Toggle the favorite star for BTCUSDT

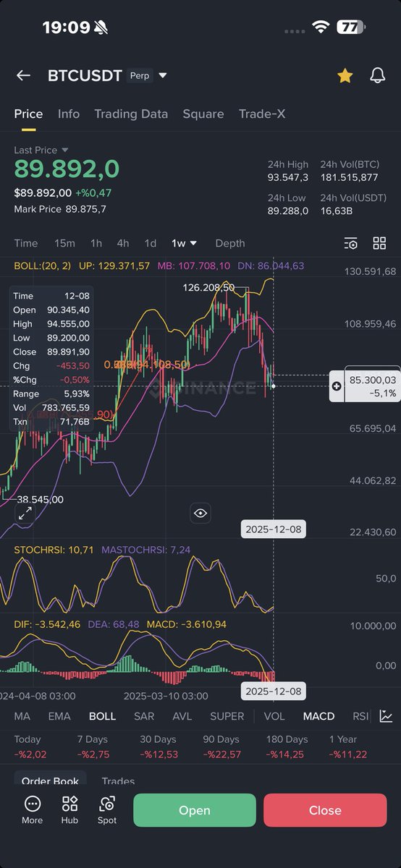(345, 75)
